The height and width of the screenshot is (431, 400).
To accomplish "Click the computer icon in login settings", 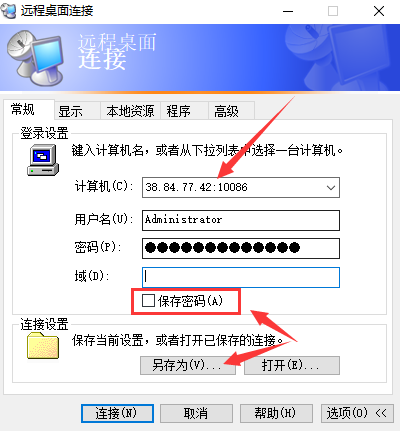I will click(43, 160).
